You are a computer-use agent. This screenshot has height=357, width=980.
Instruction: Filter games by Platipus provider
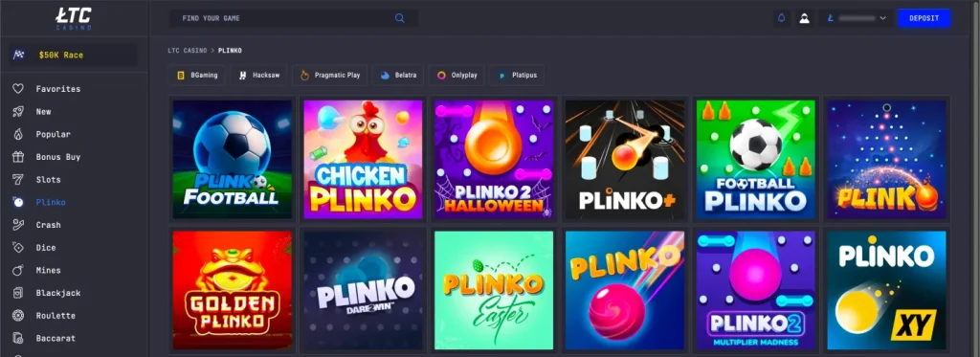(516, 75)
